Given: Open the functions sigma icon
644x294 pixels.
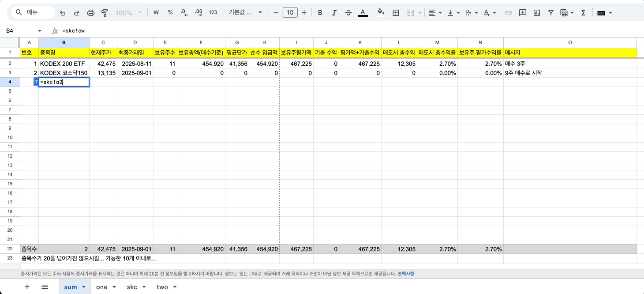Looking at the screenshot, I should 583,13.
